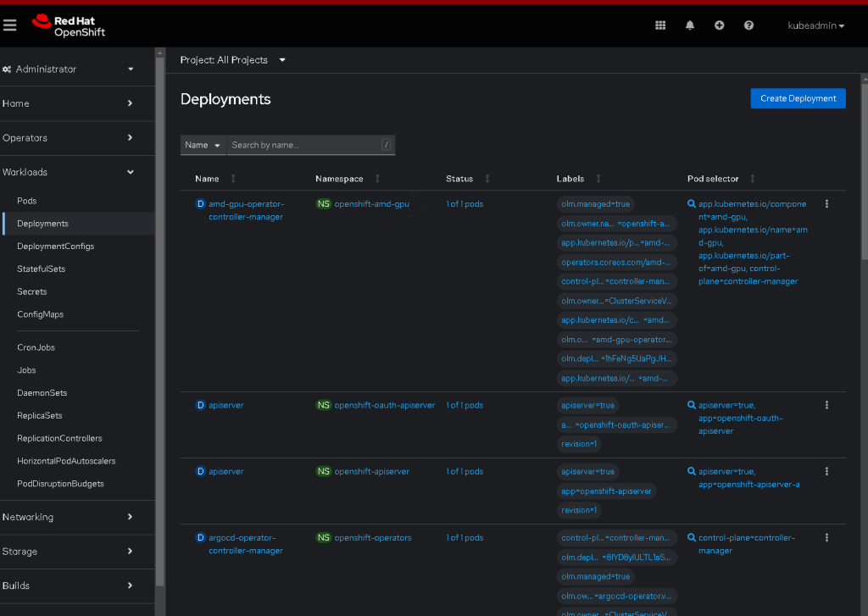The width and height of the screenshot is (868, 616).
Task: Click the NS badge for openshift-amd-gpu
Action: pyautogui.click(x=323, y=203)
